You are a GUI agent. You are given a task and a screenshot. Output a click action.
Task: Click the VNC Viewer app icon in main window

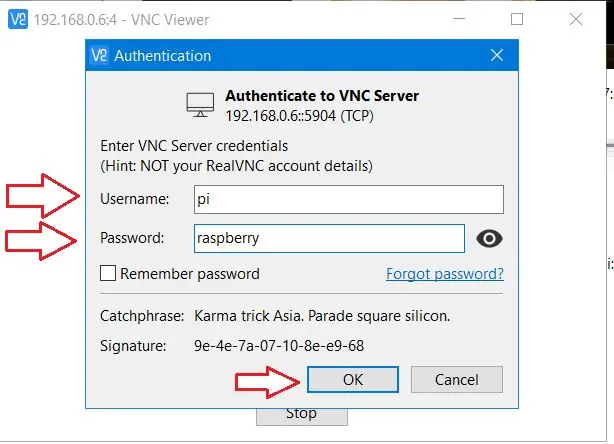18,19
